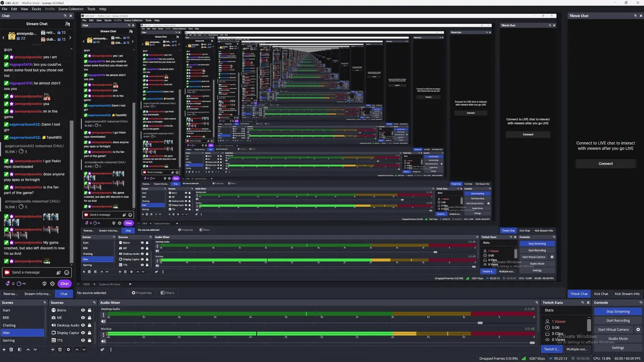Open Mic/Aux three-dot menu
Image resolution: width=644 pixels, height=362 pixels.
tap(104, 335)
